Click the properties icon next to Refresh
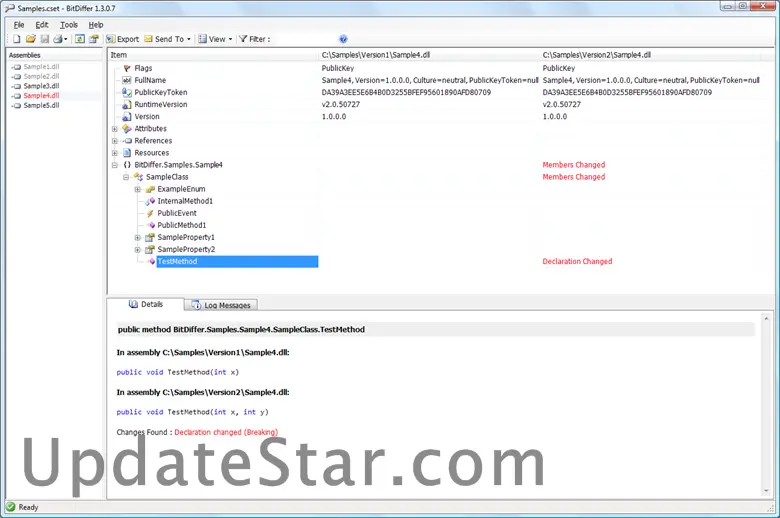Image resolution: width=780 pixels, height=518 pixels. [x=94, y=39]
